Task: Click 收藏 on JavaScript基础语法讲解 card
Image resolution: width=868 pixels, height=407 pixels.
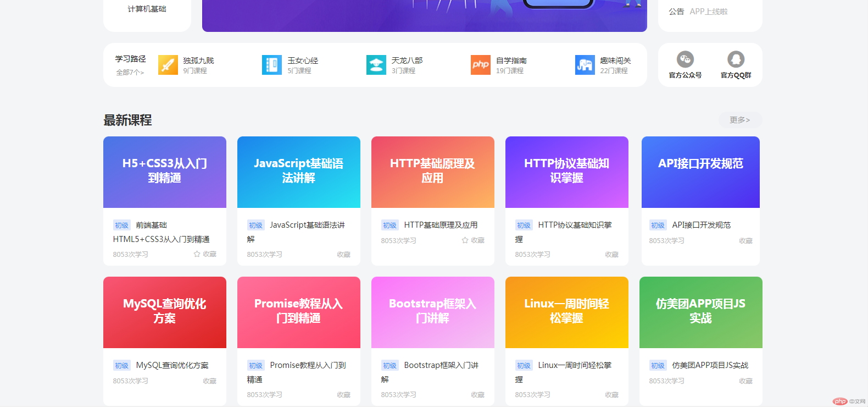Action: click(x=344, y=255)
